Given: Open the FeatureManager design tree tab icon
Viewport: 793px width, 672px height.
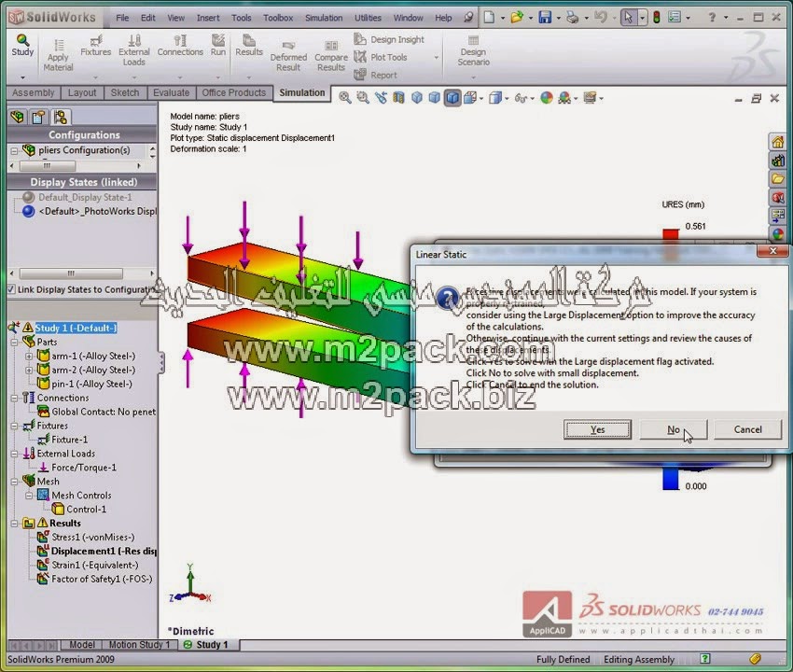Looking at the screenshot, I should coord(17,117).
